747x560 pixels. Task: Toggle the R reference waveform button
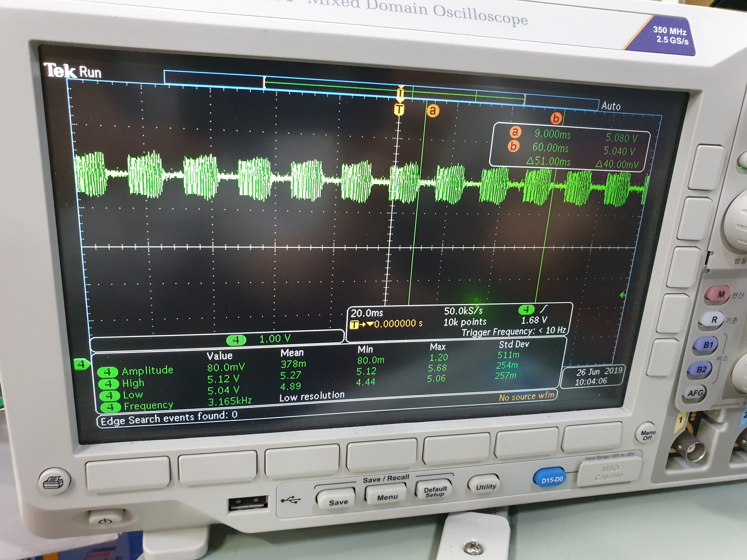coord(713,320)
